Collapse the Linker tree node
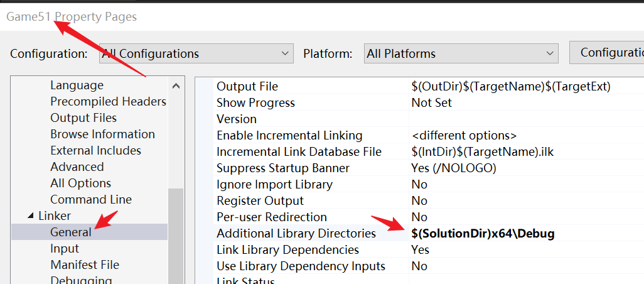Viewport: 644px width, 284px height. point(31,216)
